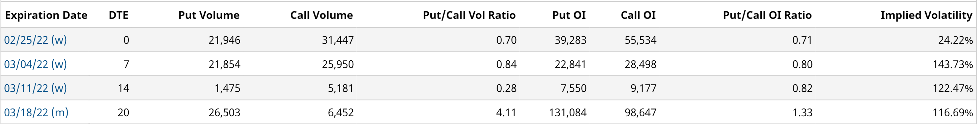
Task: Sort by Put/Call OI Ratio header
Action: coord(767,15)
